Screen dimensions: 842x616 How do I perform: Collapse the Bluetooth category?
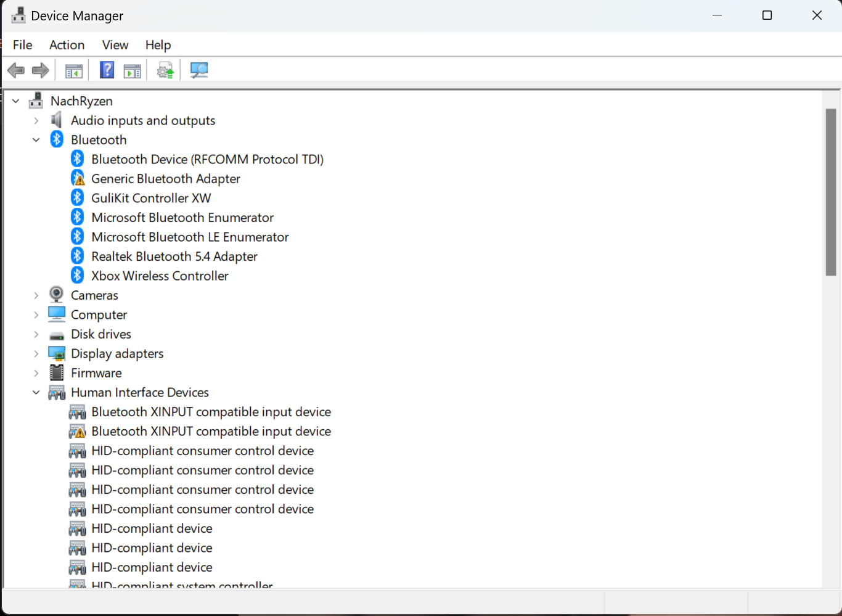(36, 140)
